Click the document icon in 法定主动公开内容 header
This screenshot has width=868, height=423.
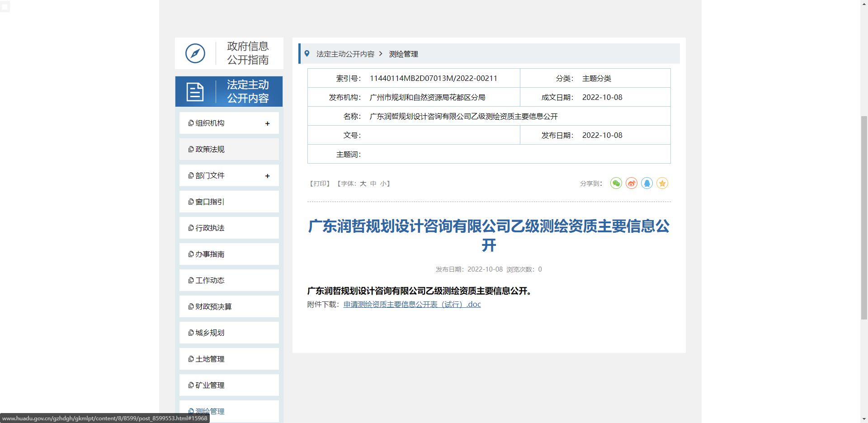click(195, 91)
